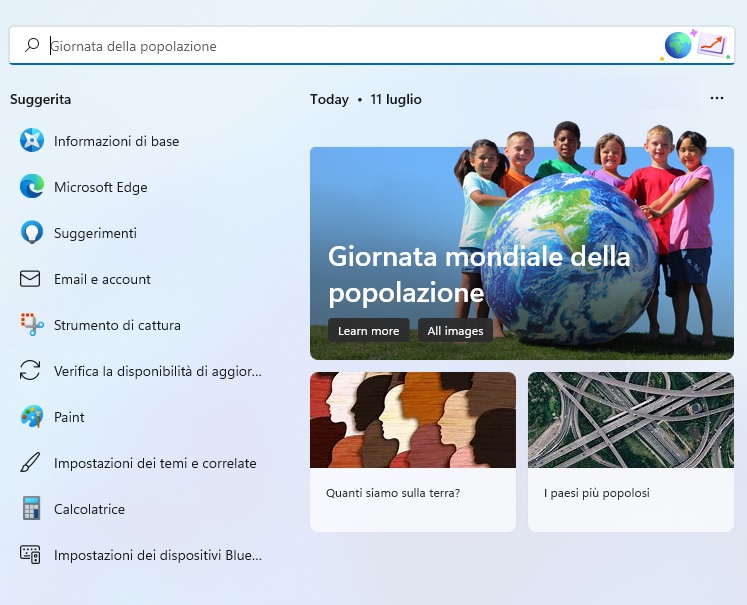Click the globe search highlight icon
The width and height of the screenshot is (747, 605).
pos(678,46)
